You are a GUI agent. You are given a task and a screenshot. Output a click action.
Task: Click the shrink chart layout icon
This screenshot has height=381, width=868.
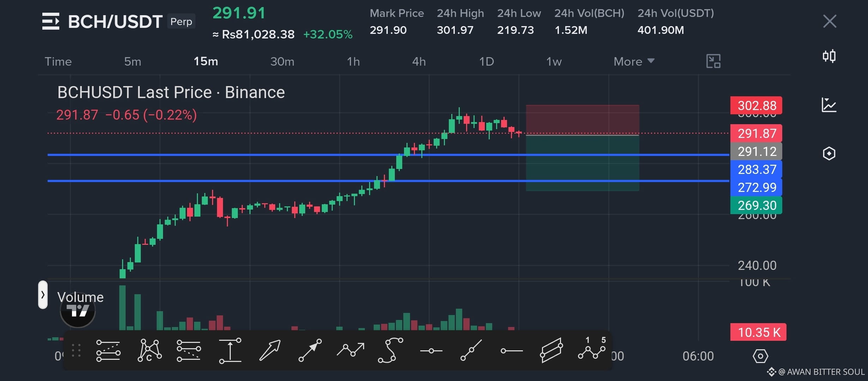(713, 61)
